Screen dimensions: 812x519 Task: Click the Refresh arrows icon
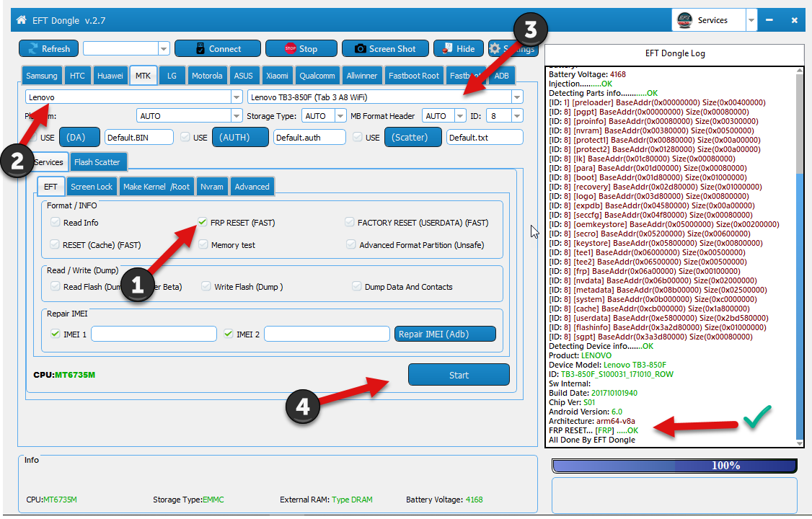(33, 48)
